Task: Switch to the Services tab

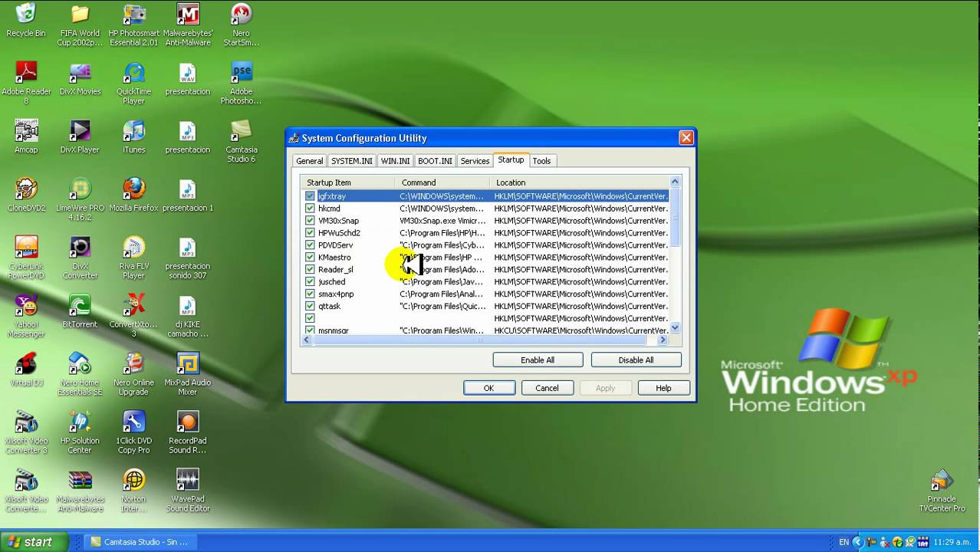Action: pyautogui.click(x=475, y=161)
